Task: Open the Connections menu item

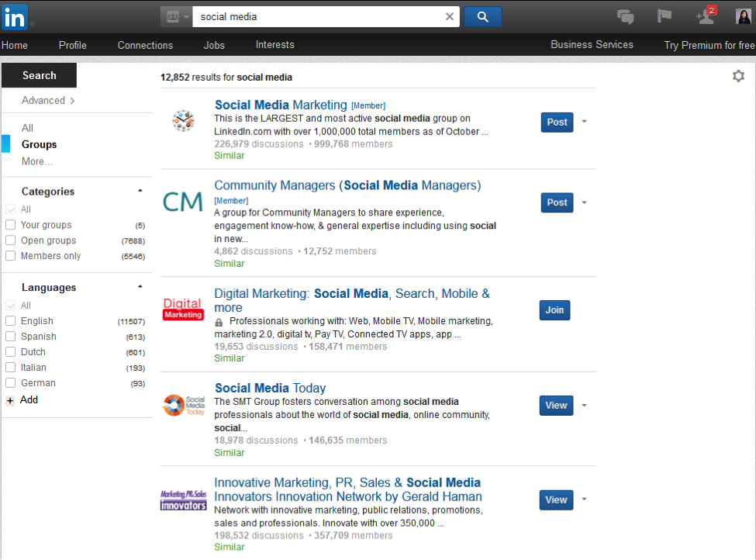Action: pyautogui.click(x=145, y=45)
